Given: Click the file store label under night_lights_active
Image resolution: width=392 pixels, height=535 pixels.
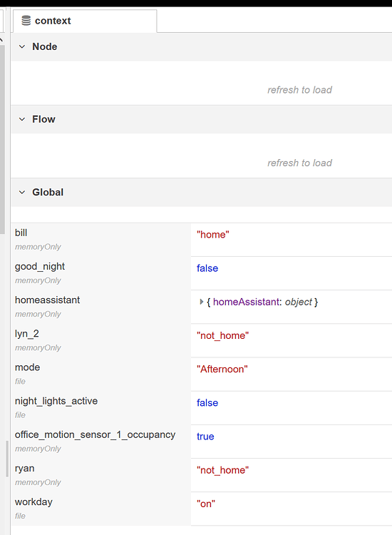Looking at the screenshot, I should [20, 415].
